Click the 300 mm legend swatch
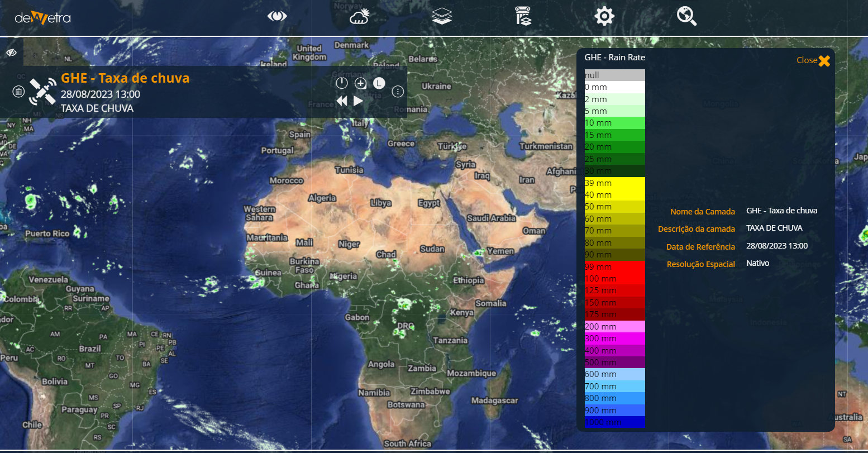The height and width of the screenshot is (453, 868). click(615, 338)
